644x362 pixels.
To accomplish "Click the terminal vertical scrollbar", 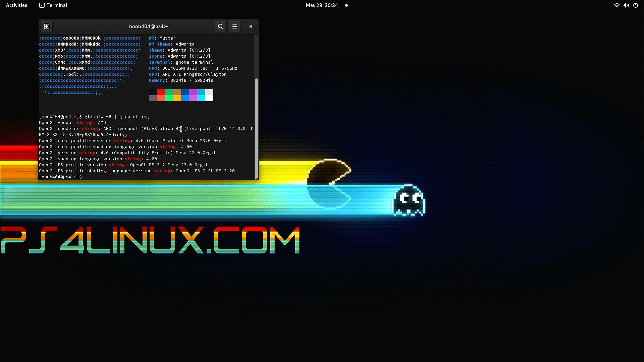I will point(256,129).
